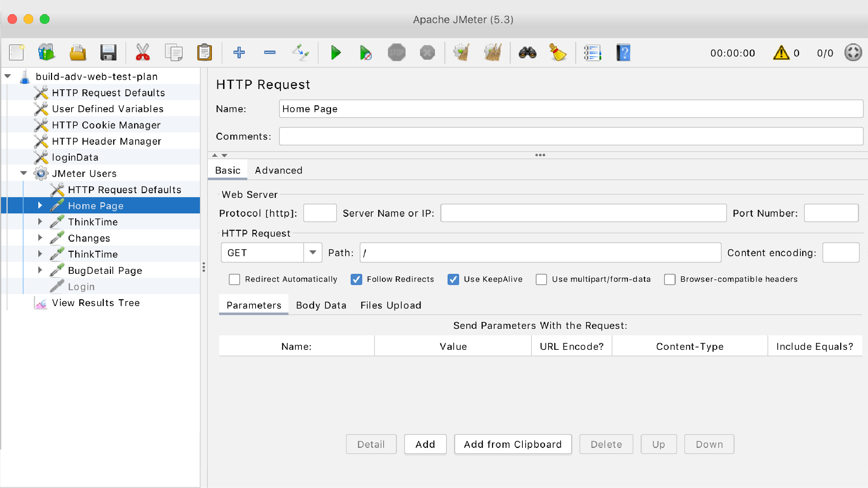Viewport: 868px width, 488px height.
Task: Expand the first ThinkTime node
Action: pos(40,222)
